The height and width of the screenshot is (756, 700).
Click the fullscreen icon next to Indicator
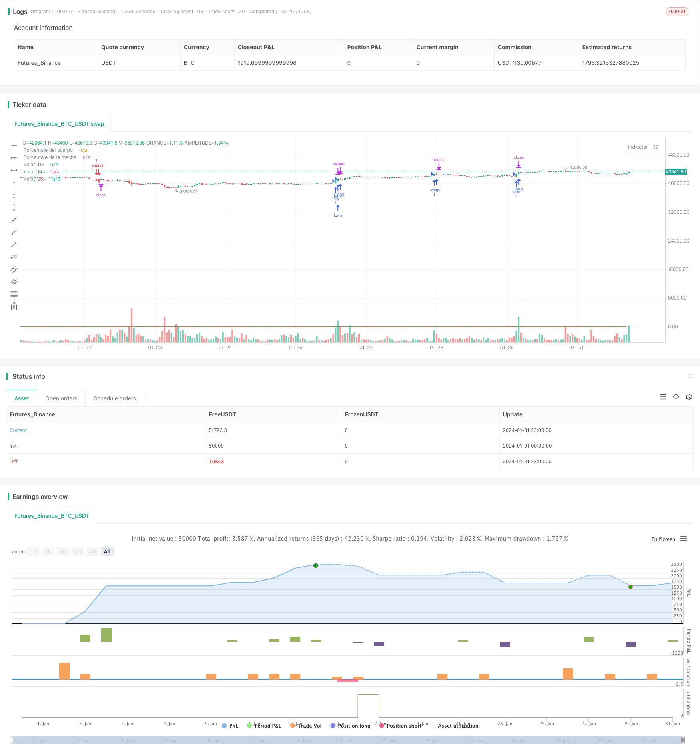pos(656,147)
